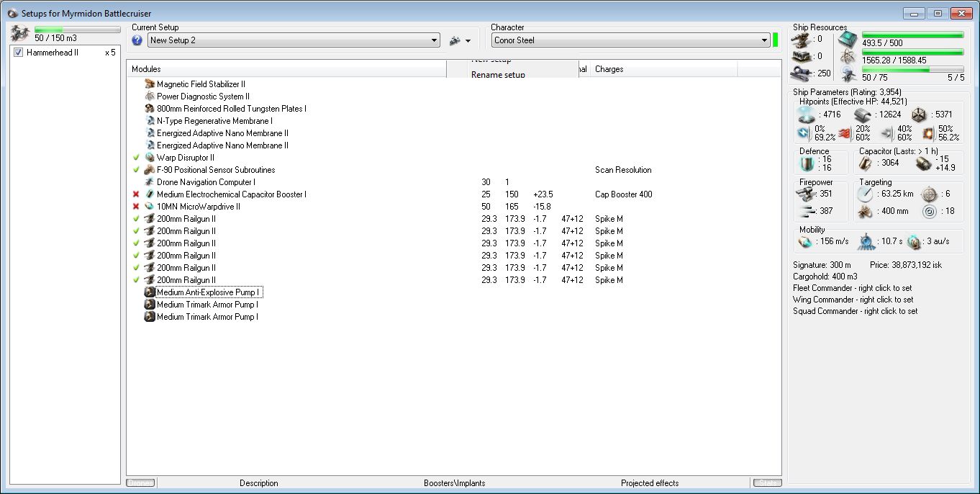Viewport: 980px width, 494px height.
Task: Uncheck the Hammerhead II drone checkbox
Action: [19, 53]
